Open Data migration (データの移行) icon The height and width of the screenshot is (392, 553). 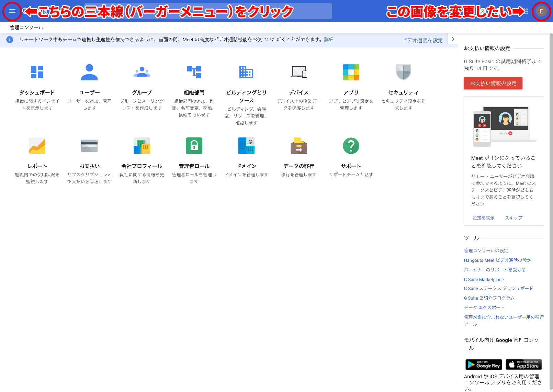click(x=299, y=146)
